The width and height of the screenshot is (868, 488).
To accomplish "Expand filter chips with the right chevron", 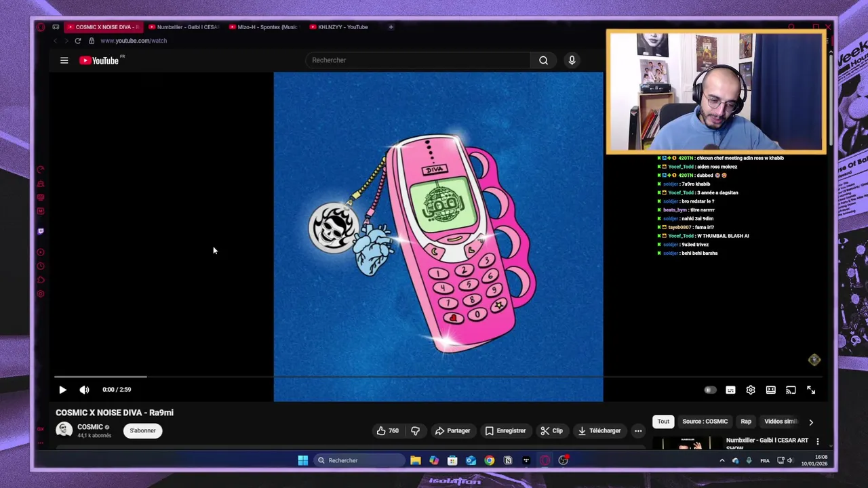I will tap(810, 422).
